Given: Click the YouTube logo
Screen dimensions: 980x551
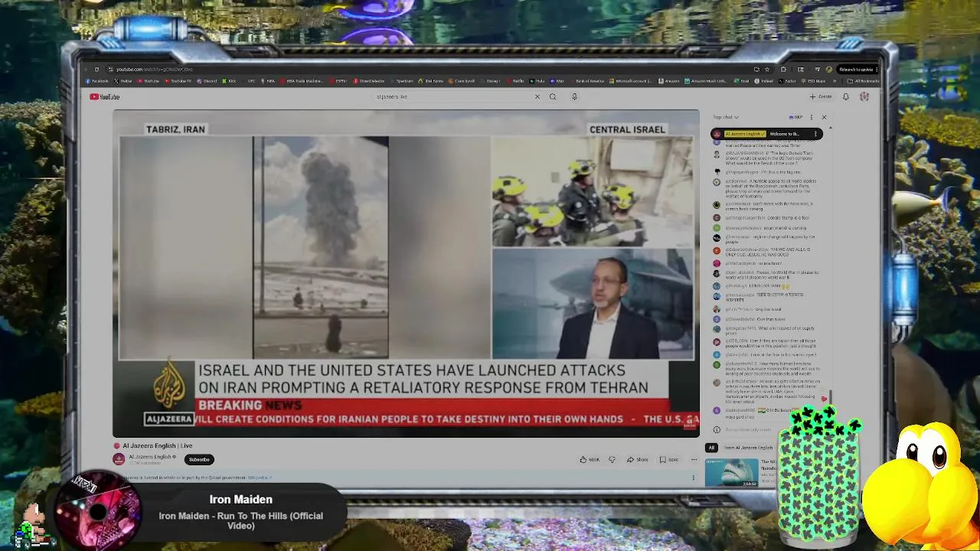Looking at the screenshot, I should click(104, 96).
